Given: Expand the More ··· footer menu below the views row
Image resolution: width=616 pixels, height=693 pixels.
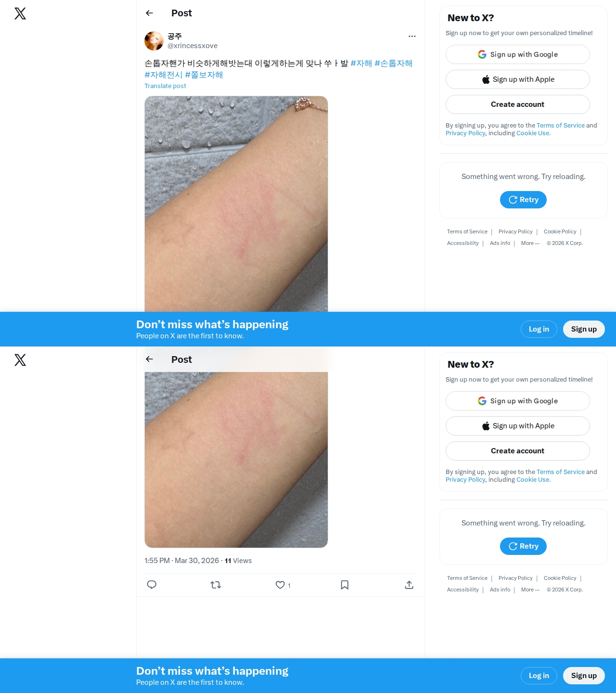Looking at the screenshot, I should pyautogui.click(x=530, y=590).
